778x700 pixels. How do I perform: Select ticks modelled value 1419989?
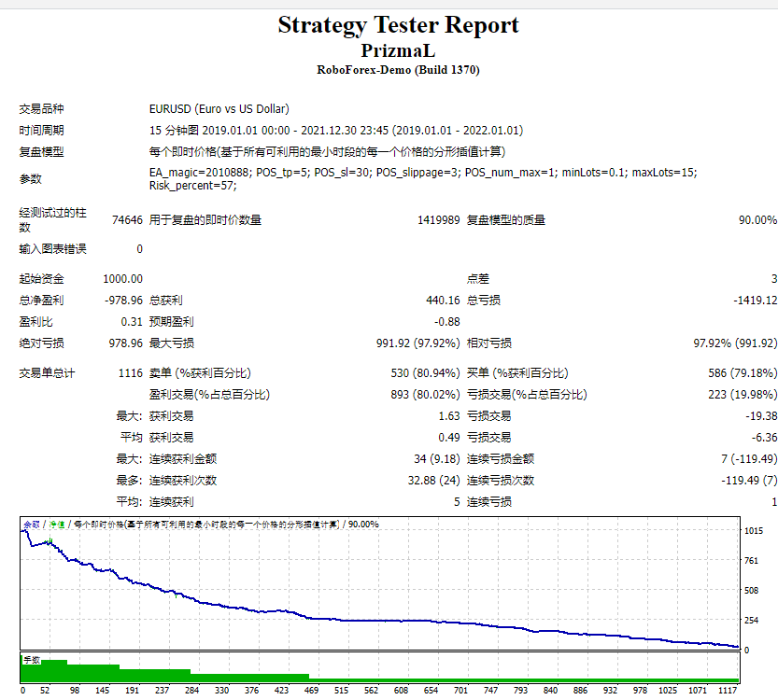click(x=439, y=220)
